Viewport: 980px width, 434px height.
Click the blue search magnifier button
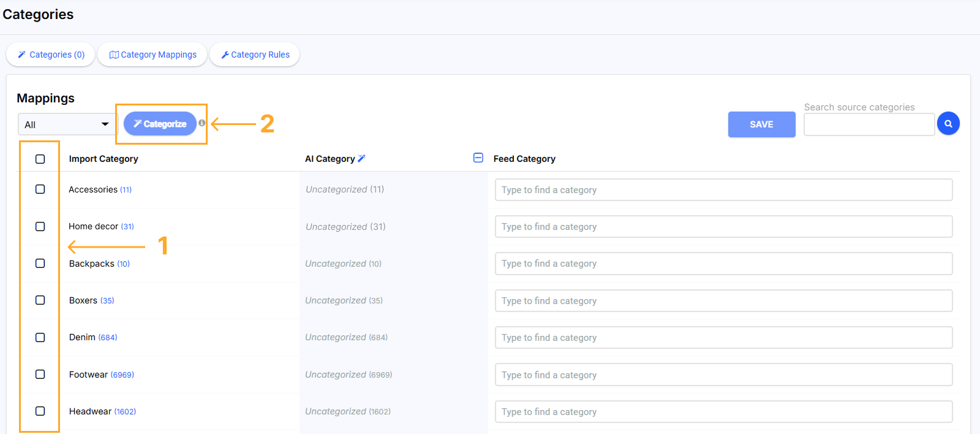(x=948, y=124)
